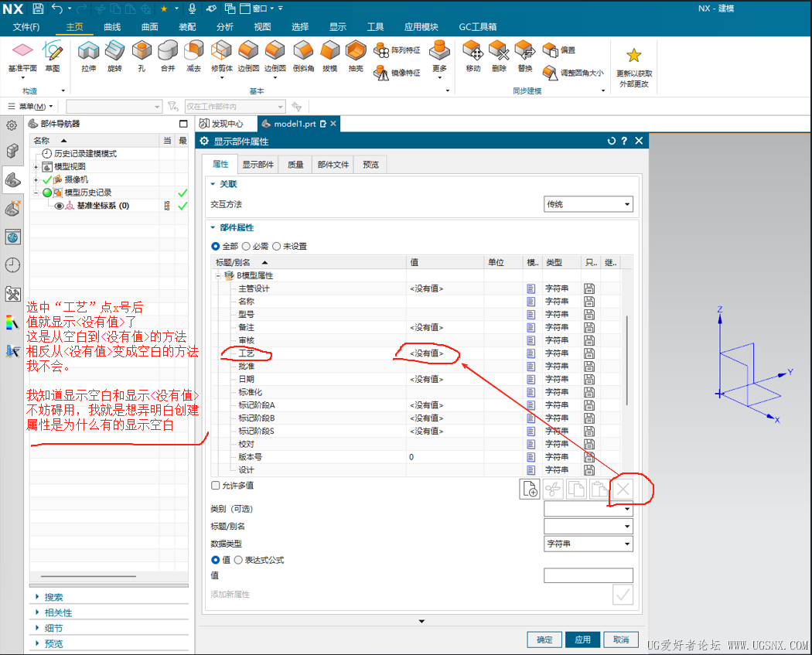Select the 未设置 radio button

[276, 247]
